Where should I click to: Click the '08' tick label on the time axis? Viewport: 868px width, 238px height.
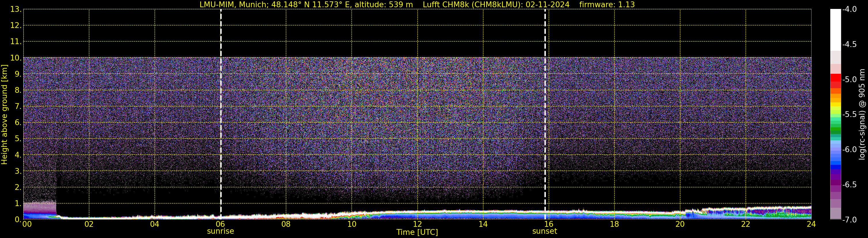pos(286,224)
